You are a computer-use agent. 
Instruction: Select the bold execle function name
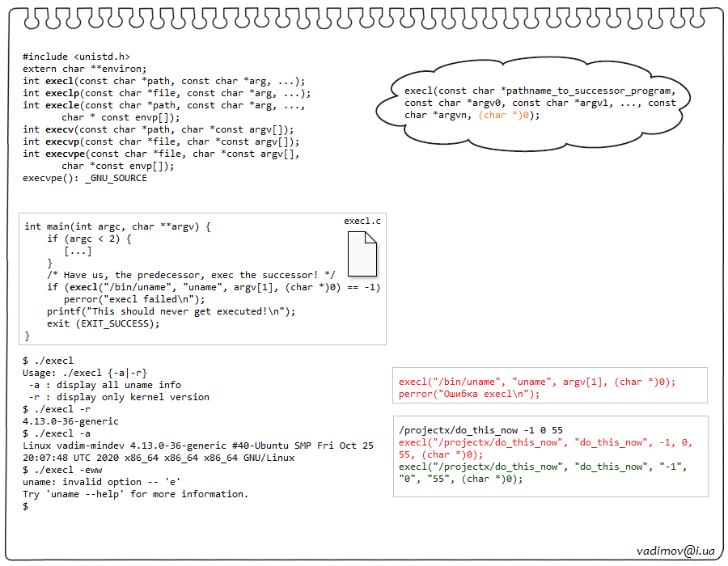[x=62, y=105]
